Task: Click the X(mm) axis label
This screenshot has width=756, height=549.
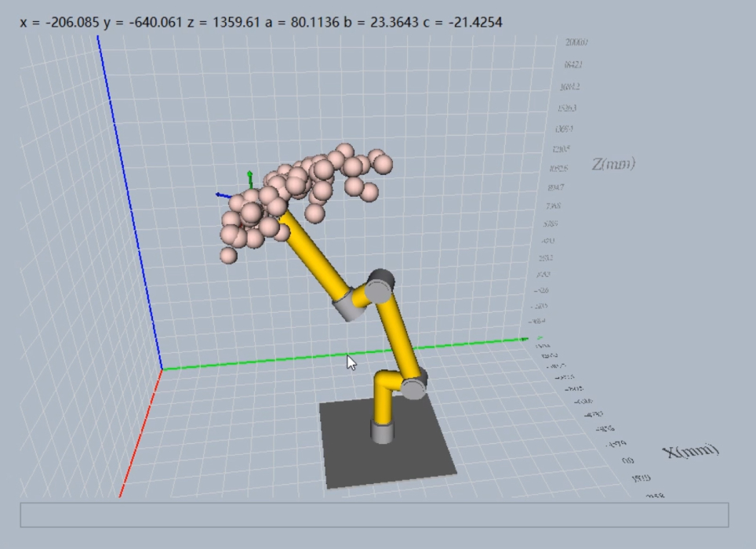Action: pyautogui.click(x=690, y=451)
